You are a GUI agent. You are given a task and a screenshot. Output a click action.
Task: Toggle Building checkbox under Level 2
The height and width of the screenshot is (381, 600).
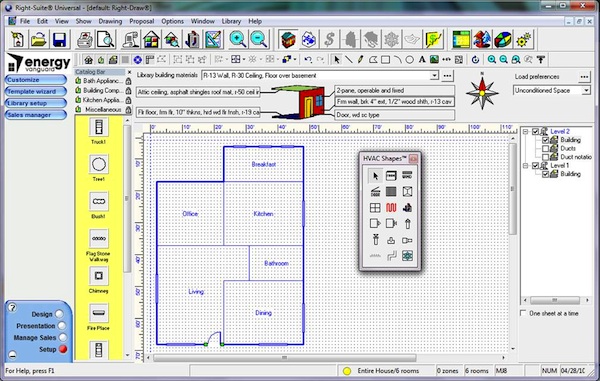[546, 140]
